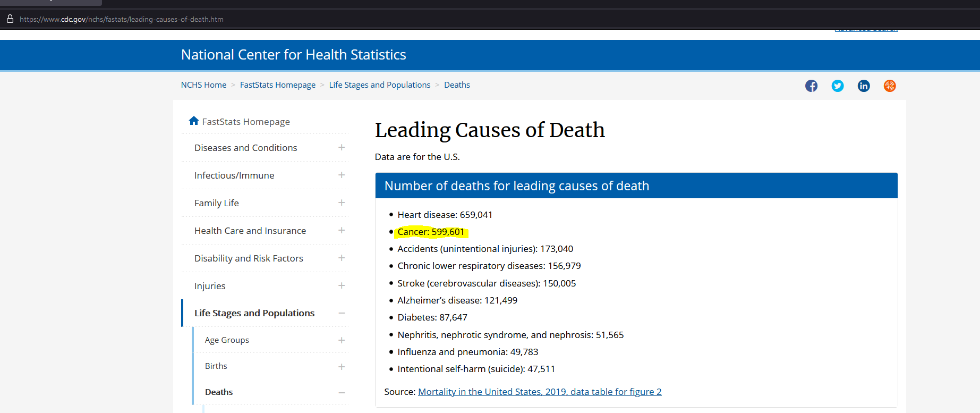This screenshot has height=413, width=980.
Task: Open Life Stages and Populations sidebar item
Action: [254, 313]
